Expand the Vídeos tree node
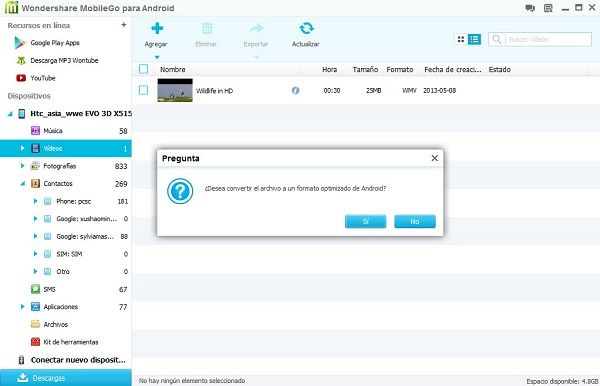 tap(22, 148)
